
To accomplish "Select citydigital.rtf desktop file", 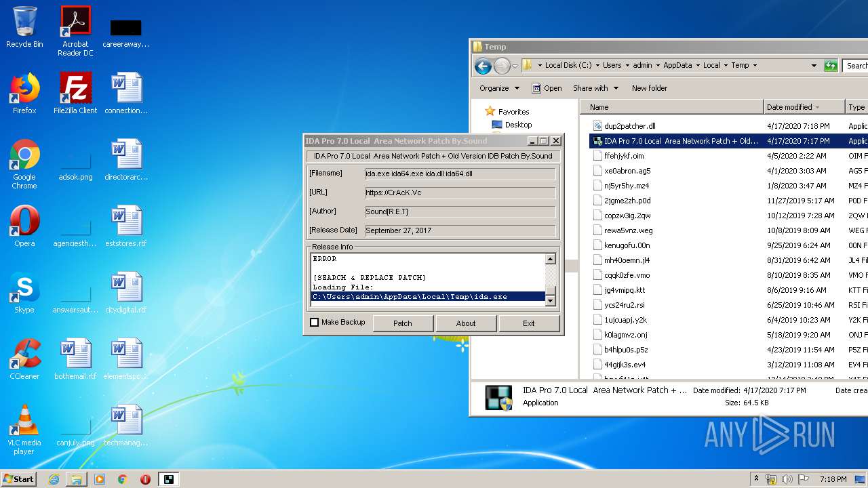I will click(126, 293).
